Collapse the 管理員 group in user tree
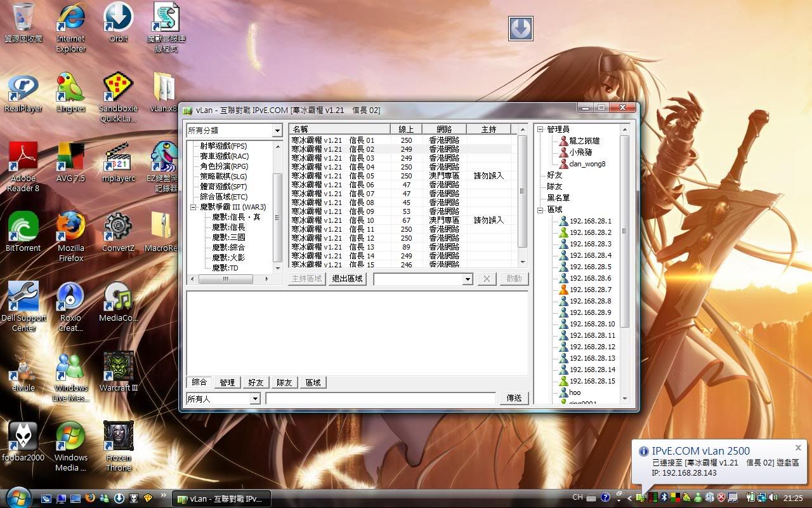Viewport: 812px width, 508px height. (x=540, y=130)
